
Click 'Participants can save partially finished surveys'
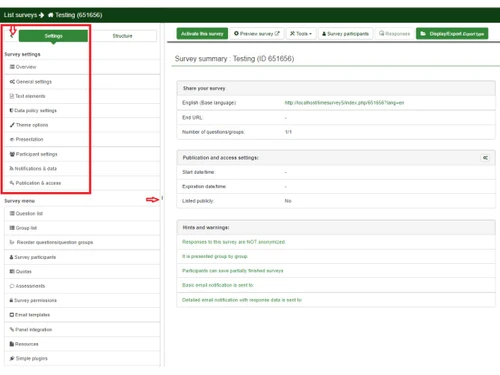coord(232,271)
